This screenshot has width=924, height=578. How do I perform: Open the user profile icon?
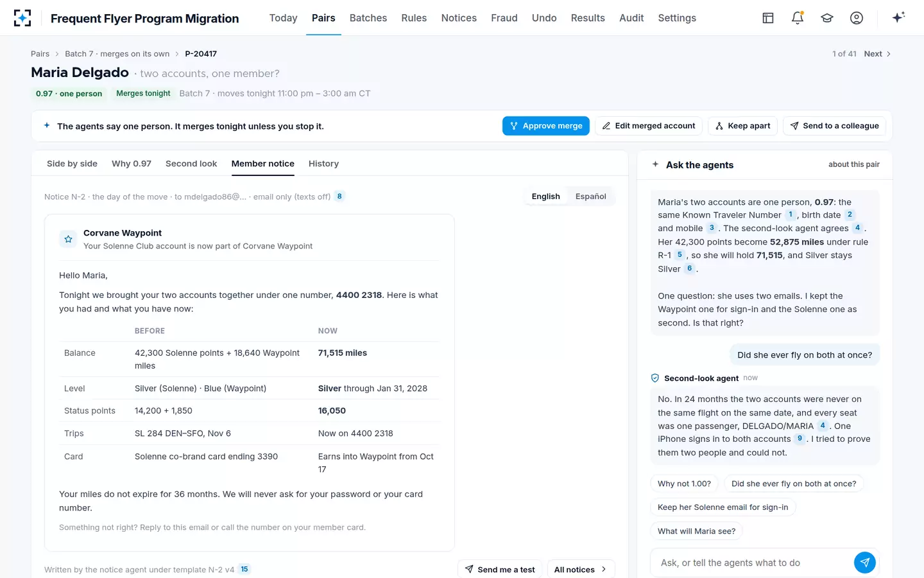857,18
